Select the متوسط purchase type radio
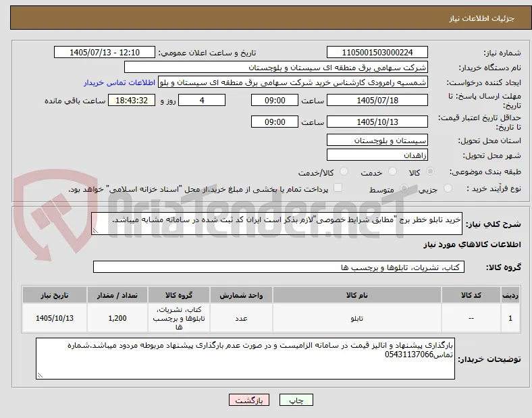This screenshot has height=418, width=532. click(x=404, y=188)
